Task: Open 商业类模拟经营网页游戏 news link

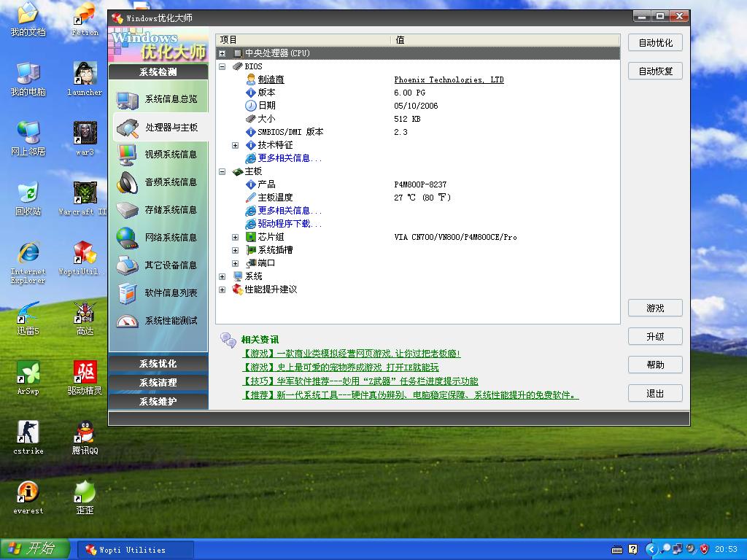Action: point(351,354)
